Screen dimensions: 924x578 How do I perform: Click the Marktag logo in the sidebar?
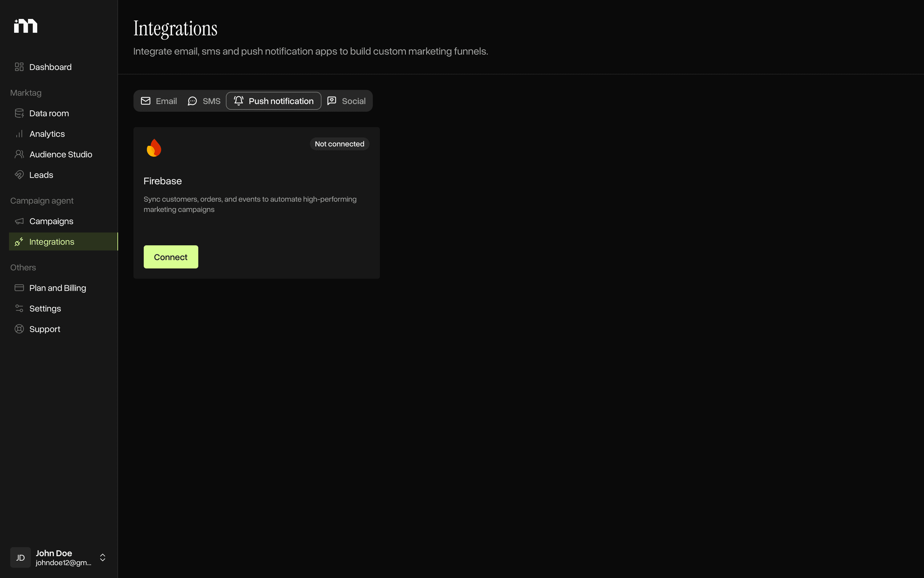click(26, 26)
